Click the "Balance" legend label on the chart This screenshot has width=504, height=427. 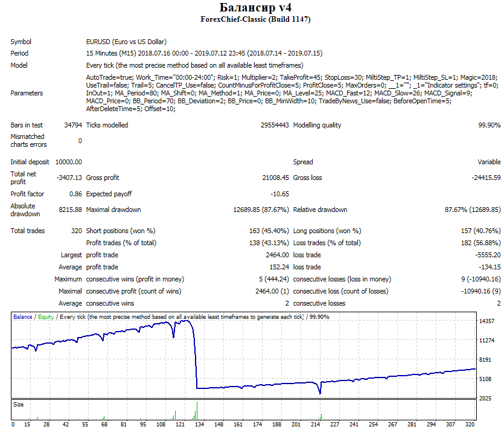pos(23,317)
